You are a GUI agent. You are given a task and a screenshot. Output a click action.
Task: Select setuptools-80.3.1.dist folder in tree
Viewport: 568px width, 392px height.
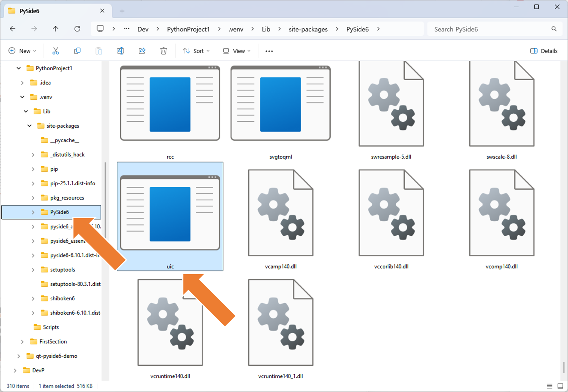(x=76, y=284)
